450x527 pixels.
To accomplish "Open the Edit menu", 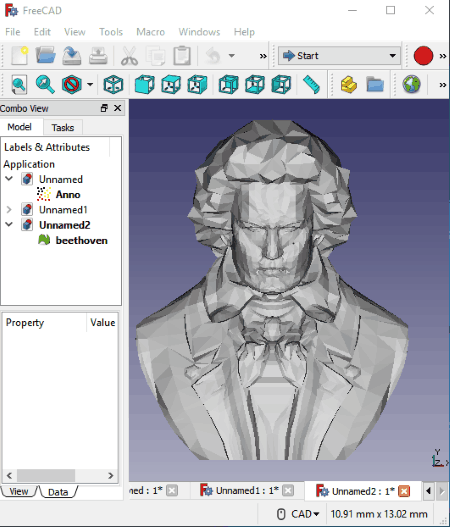I will click(x=42, y=32).
